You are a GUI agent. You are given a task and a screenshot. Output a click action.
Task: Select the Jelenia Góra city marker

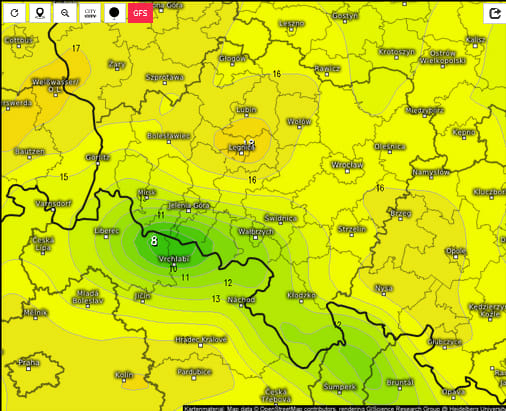188,211
